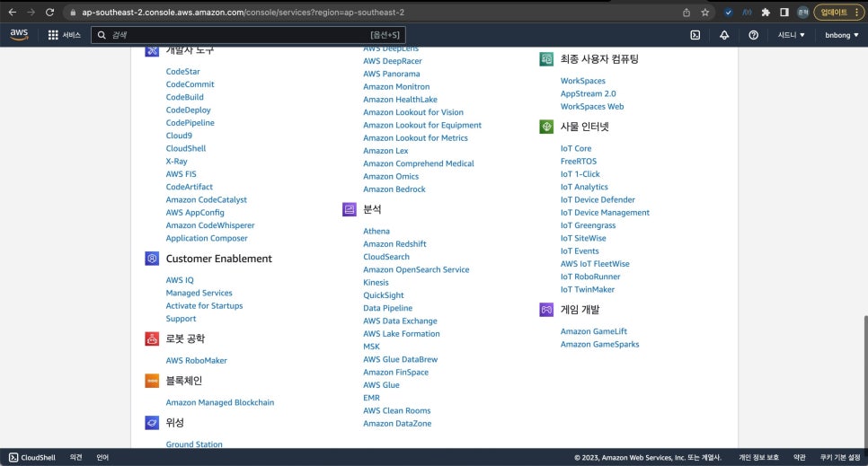Open the AWS Lake Formation link
This screenshot has height=466, width=868.
pyautogui.click(x=402, y=334)
